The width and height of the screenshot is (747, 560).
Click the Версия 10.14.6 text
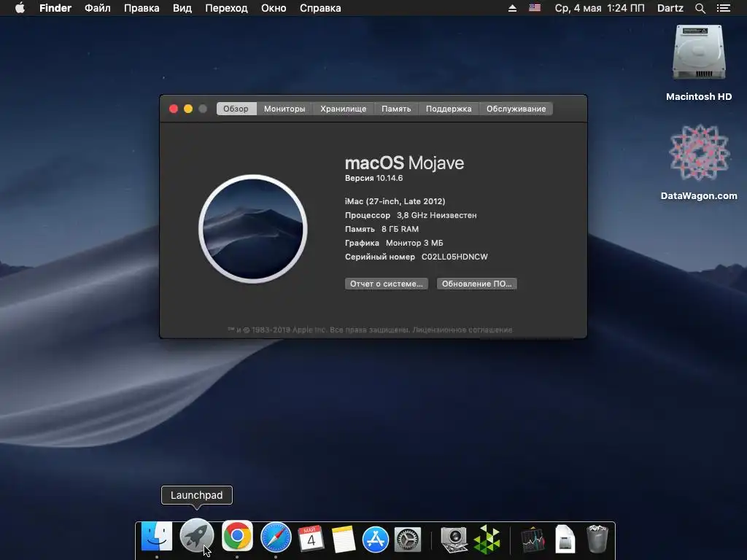pyautogui.click(x=374, y=178)
